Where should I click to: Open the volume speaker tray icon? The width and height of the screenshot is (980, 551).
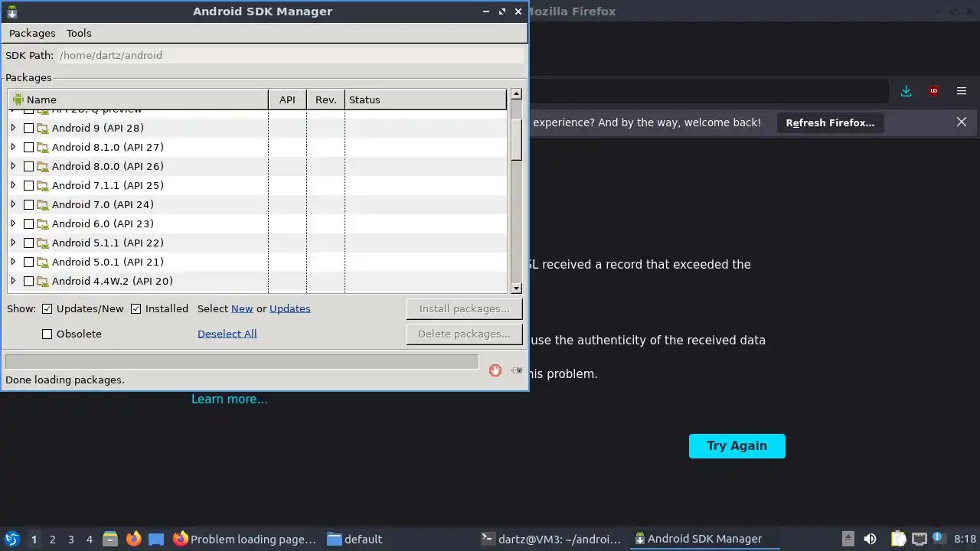click(x=870, y=539)
